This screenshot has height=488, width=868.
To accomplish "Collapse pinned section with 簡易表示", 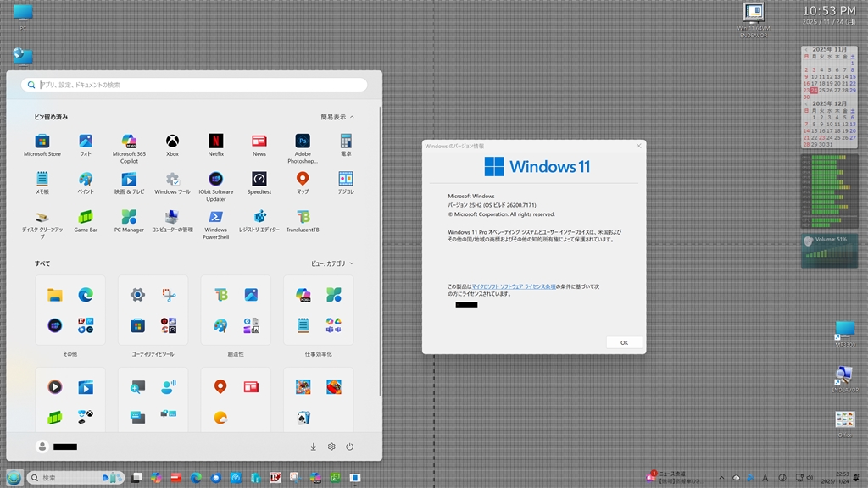I will tap(337, 117).
